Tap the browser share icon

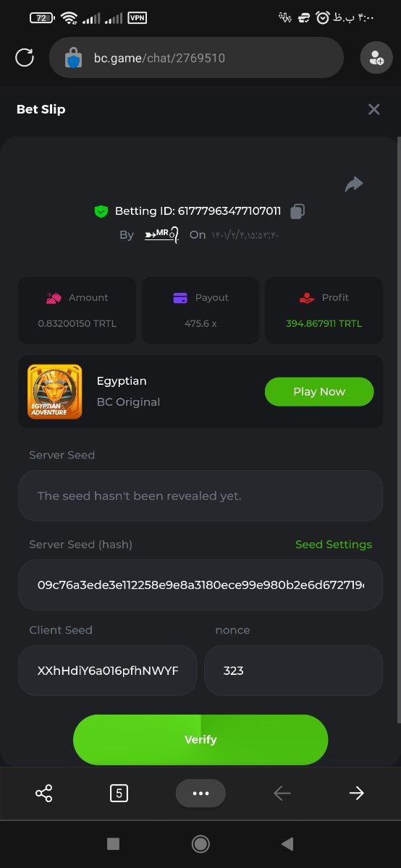[x=44, y=793]
